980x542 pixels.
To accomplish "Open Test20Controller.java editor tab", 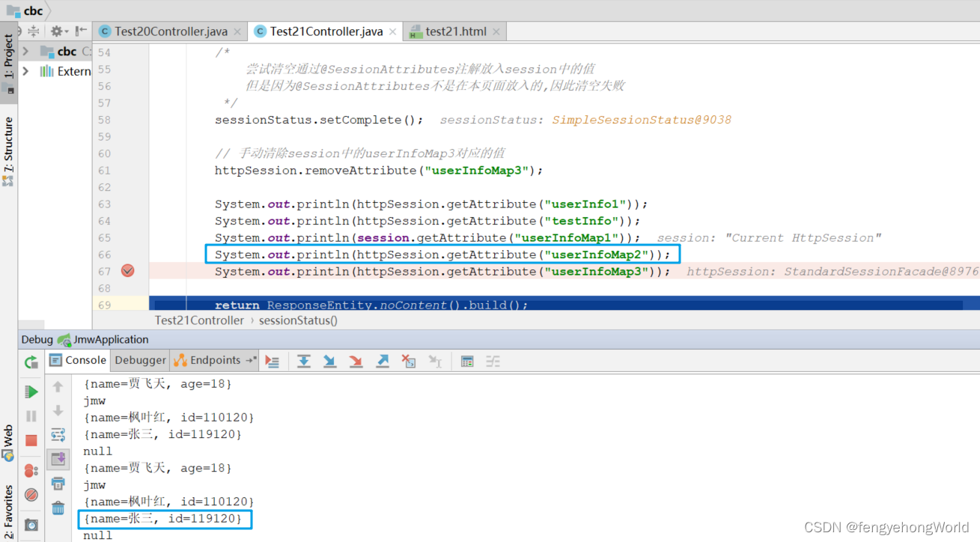I will coord(171,31).
